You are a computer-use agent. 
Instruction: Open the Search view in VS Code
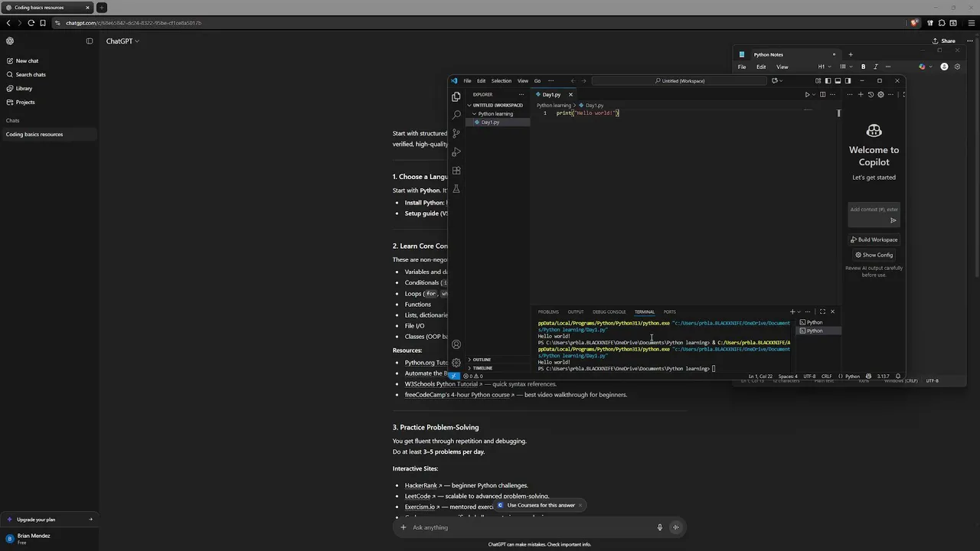(x=456, y=115)
